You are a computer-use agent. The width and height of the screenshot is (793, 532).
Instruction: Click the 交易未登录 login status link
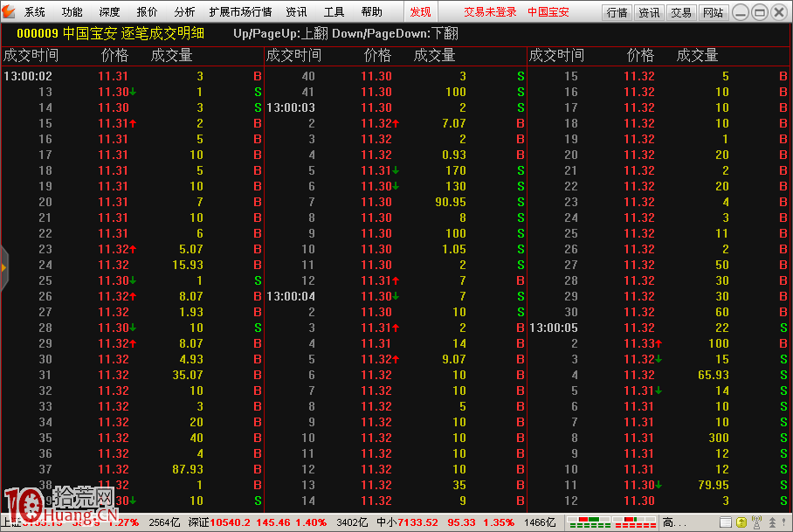coord(490,11)
